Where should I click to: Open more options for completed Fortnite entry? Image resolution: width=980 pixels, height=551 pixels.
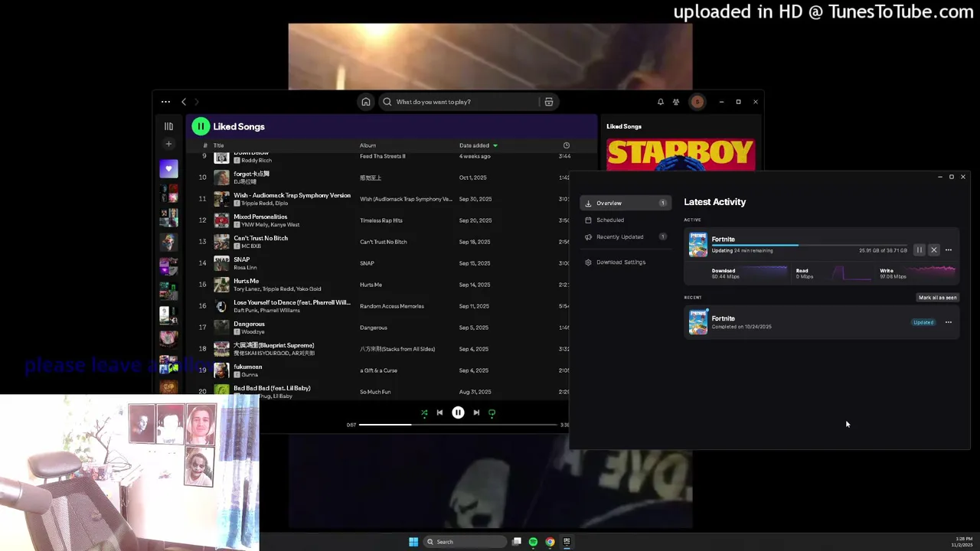tap(949, 322)
